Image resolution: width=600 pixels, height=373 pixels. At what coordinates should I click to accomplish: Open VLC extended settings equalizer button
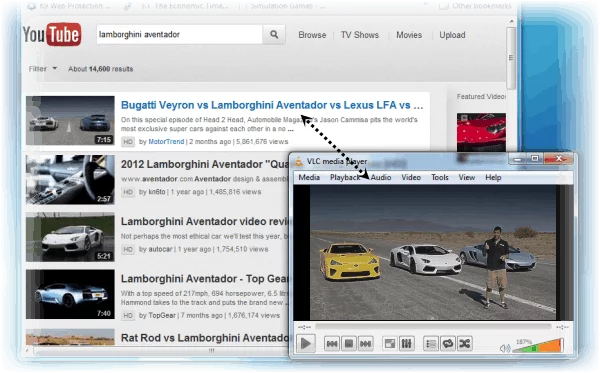(x=406, y=344)
